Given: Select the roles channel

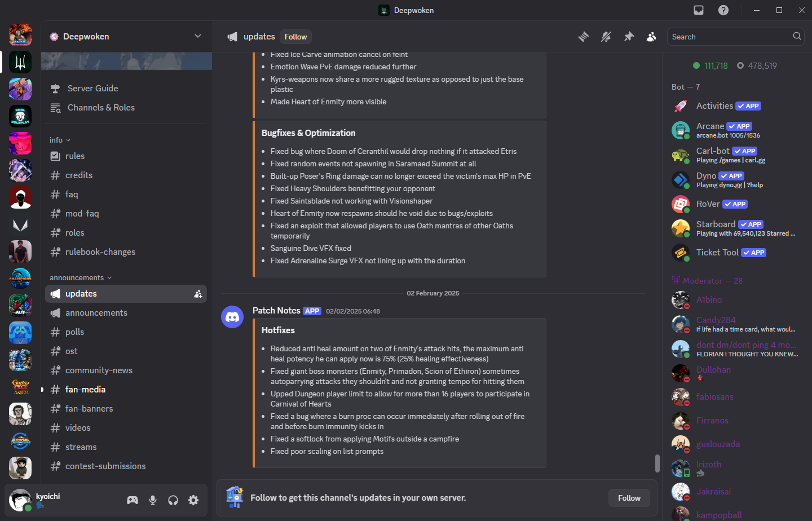Looking at the screenshot, I should 126,233.
